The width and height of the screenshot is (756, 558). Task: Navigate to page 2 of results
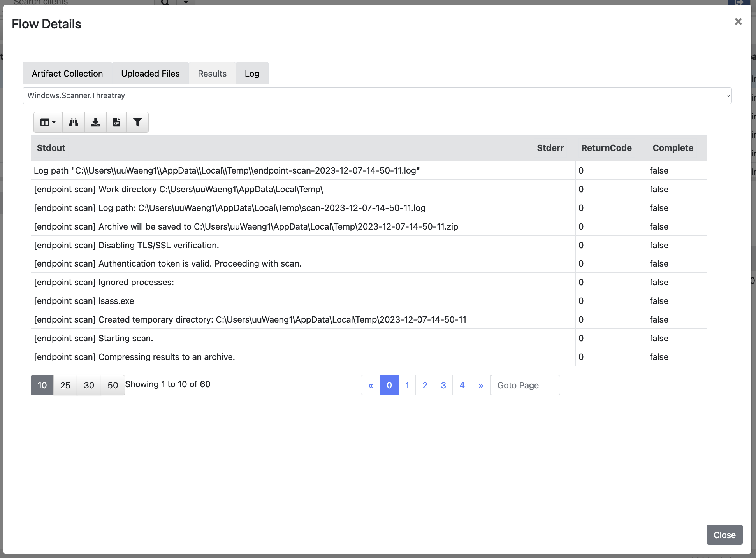coord(425,386)
